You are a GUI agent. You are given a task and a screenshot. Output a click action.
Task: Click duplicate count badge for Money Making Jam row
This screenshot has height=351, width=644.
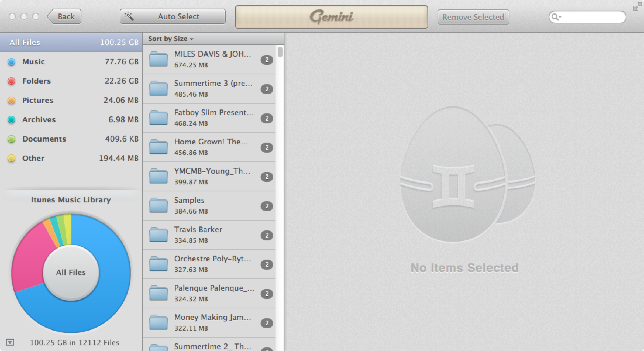pos(267,323)
